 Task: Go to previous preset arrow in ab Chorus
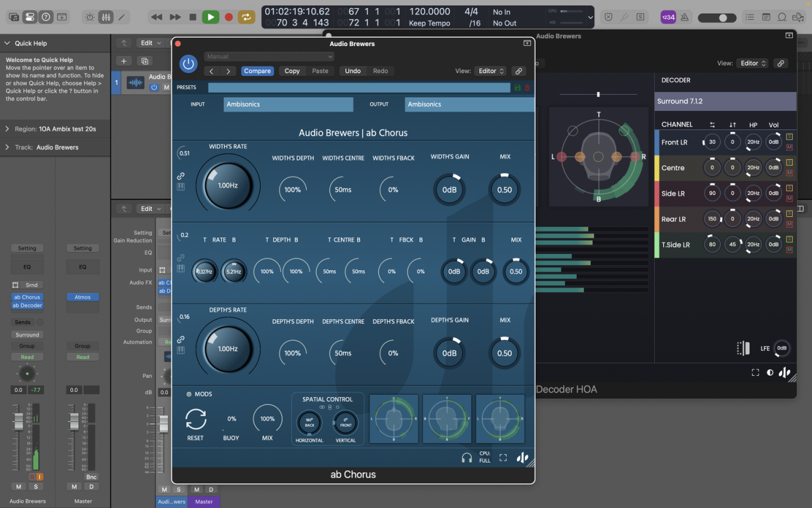click(211, 71)
